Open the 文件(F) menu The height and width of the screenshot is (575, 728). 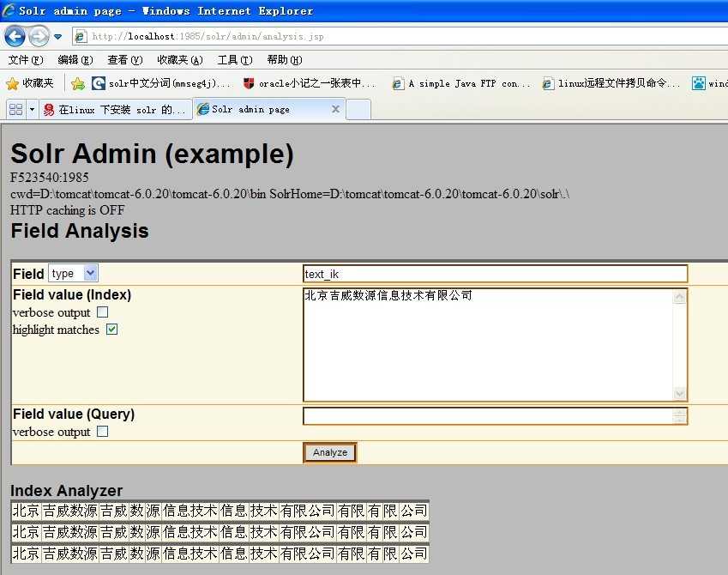(26, 60)
